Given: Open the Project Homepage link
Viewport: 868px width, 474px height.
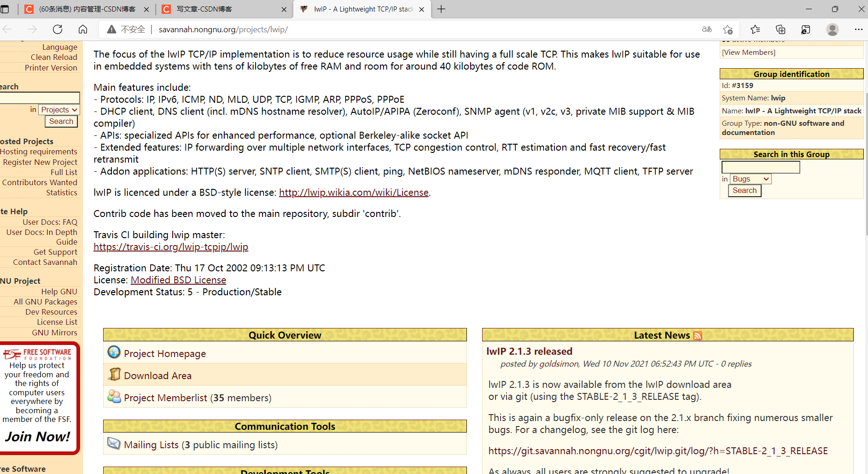Looking at the screenshot, I should pos(165,354).
